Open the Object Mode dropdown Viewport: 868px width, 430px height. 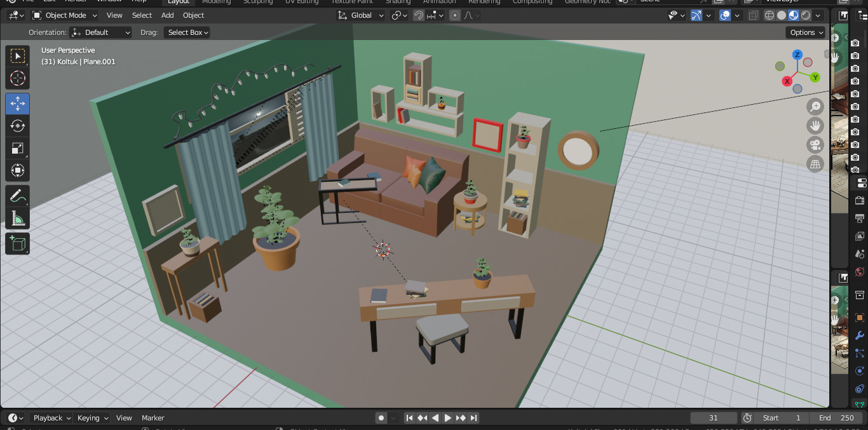pyautogui.click(x=65, y=15)
